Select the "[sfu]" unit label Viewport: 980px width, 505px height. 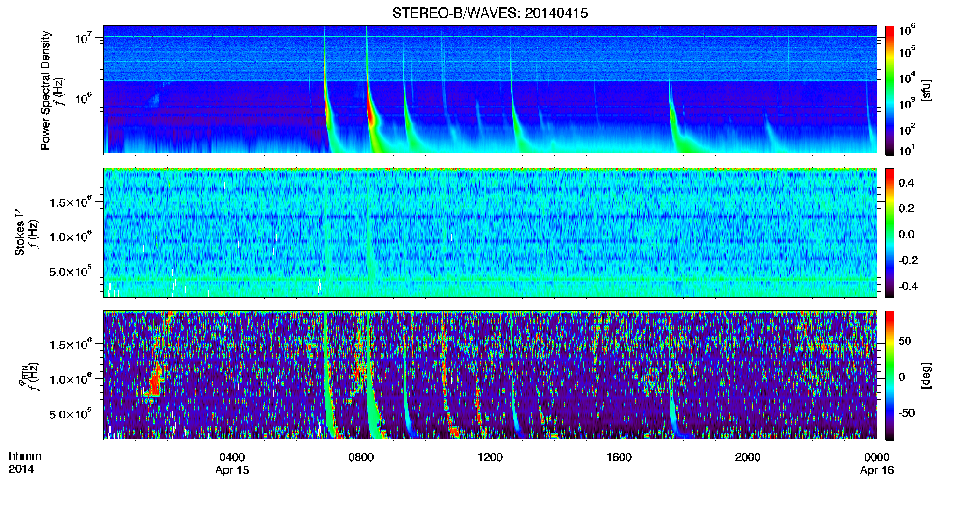(x=926, y=90)
